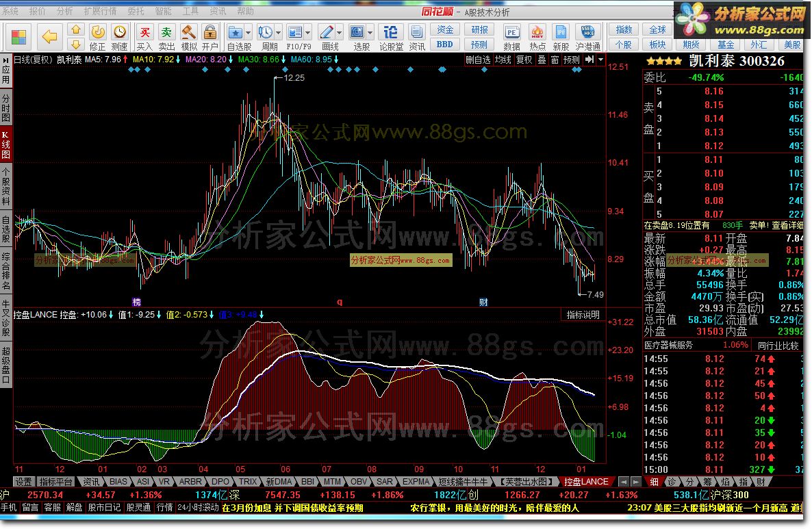The height and width of the screenshot is (529, 812).
Task: Toggle 复权 price adjustment
Action: tap(524, 60)
